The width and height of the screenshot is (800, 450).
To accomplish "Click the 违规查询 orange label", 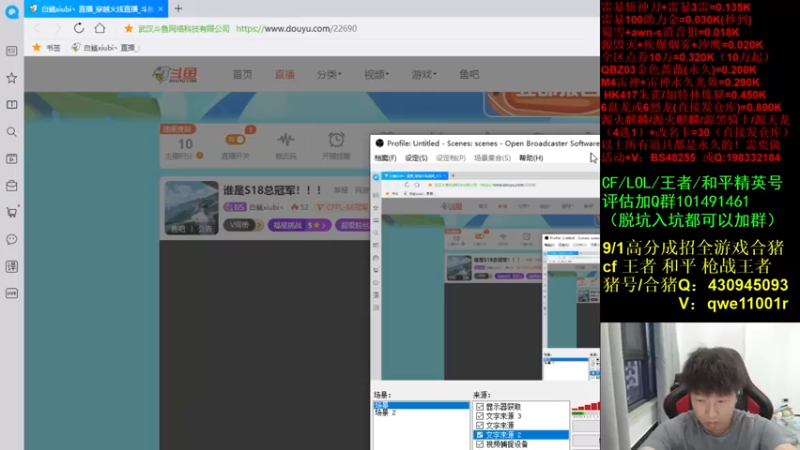I will click(x=178, y=129).
